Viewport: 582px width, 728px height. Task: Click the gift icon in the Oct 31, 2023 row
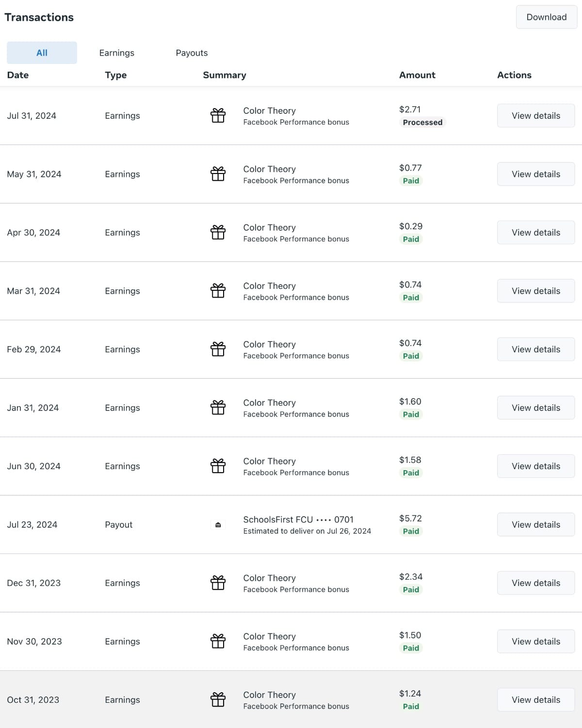[x=218, y=699]
